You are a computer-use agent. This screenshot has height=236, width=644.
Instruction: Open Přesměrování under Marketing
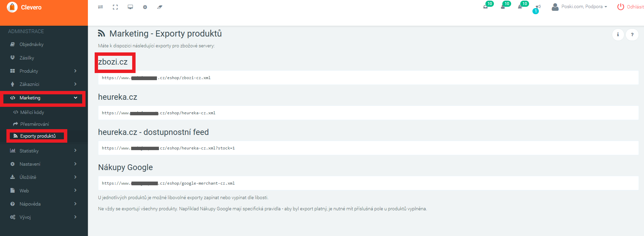pyautogui.click(x=44, y=124)
